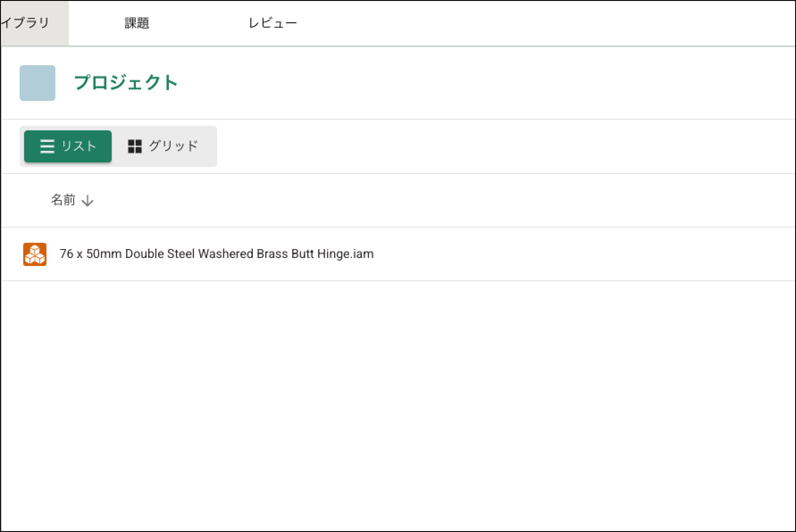Viewport: 796px width, 532px height.
Task: Click the empty toolbar area right of the view switcher
Action: (491, 146)
